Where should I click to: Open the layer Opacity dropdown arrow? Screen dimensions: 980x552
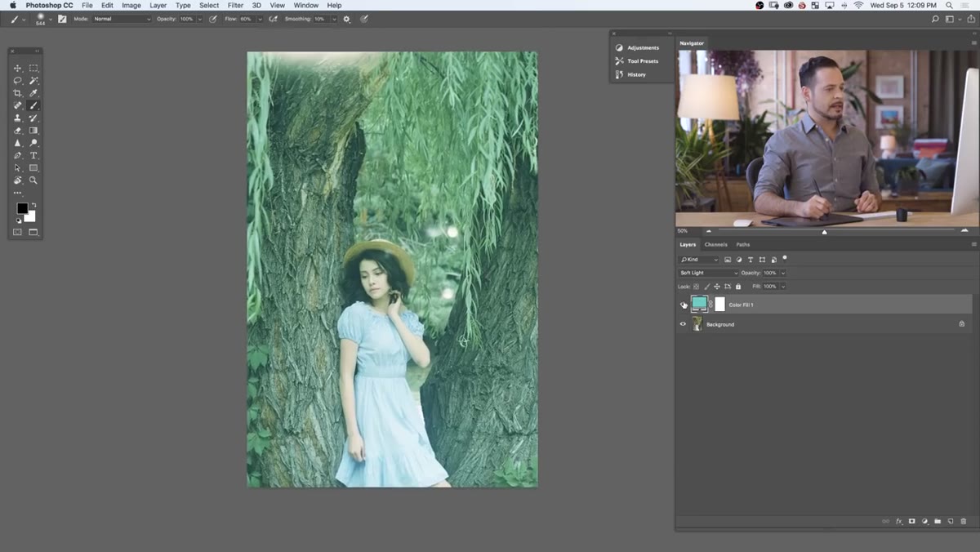(x=783, y=273)
